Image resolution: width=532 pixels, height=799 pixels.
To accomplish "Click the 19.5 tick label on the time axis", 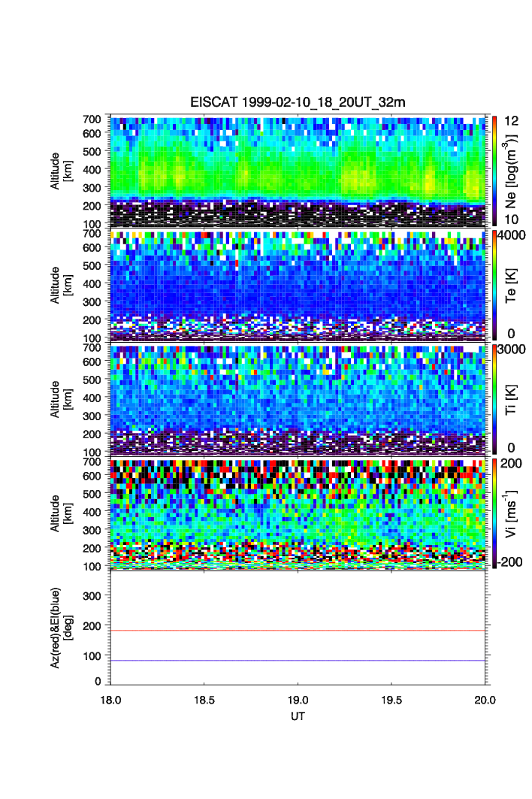I will (391, 699).
